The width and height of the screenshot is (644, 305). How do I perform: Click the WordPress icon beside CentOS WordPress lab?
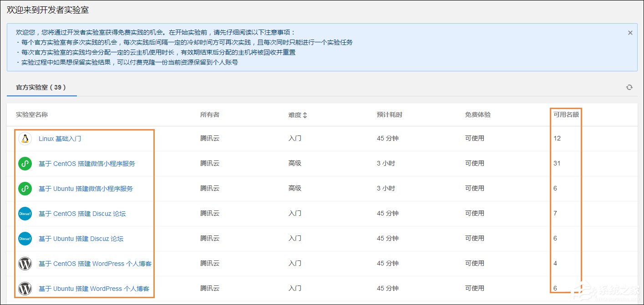tap(25, 263)
